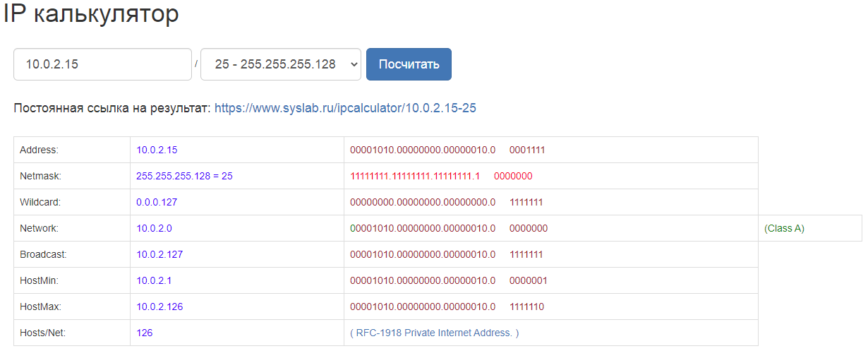This screenshot has height=351, width=868.
Task: Click the Посчитать button
Action: pyautogui.click(x=409, y=64)
